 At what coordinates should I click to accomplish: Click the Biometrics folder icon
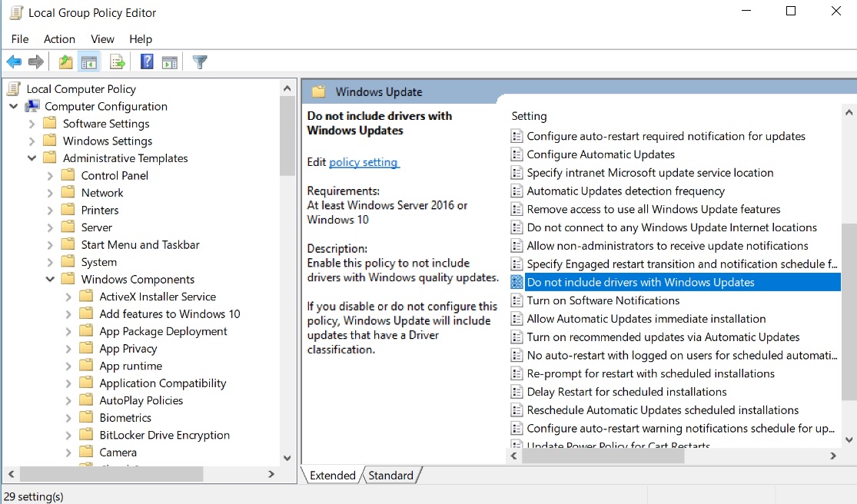tap(86, 417)
